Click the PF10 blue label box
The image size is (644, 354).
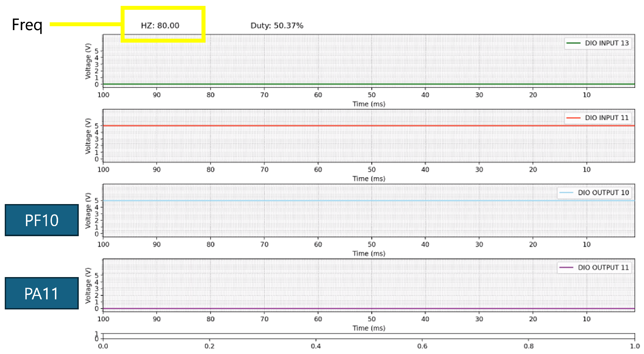click(x=41, y=220)
